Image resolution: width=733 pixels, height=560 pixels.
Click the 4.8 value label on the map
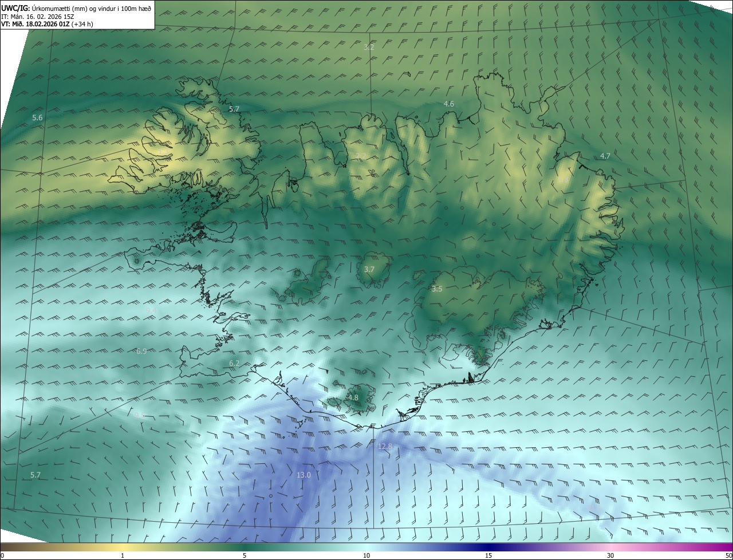tap(353, 397)
